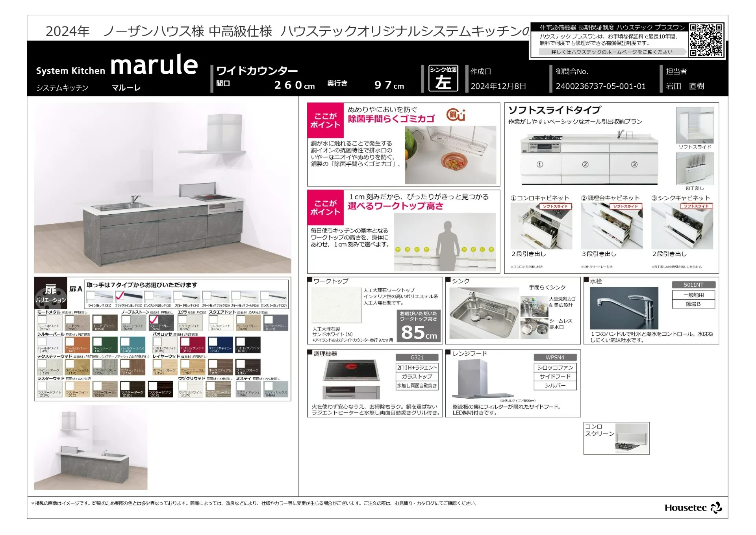Open the レンジフード range hood photo
Image resolution: width=756 pixels, height=535 pixels.
coord(483,379)
